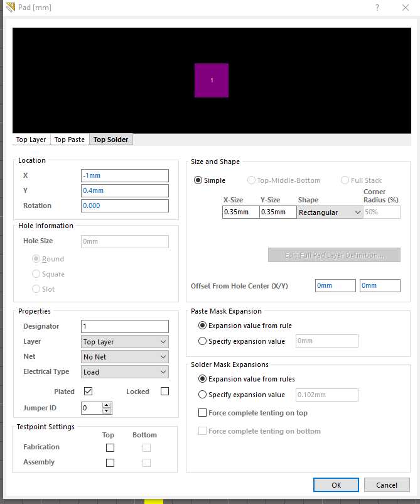
Task: Click the Cancel button
Action: pos(387,485)
